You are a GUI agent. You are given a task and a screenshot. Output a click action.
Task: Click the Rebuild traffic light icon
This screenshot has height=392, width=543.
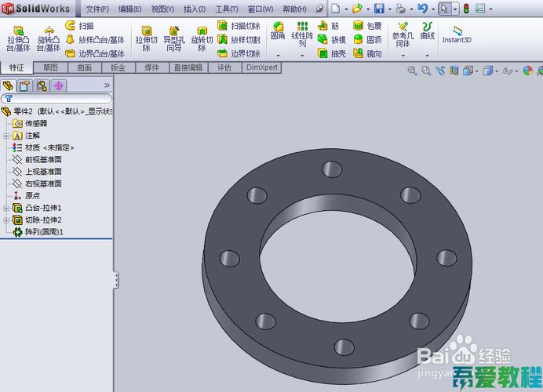tap(466, 9)
